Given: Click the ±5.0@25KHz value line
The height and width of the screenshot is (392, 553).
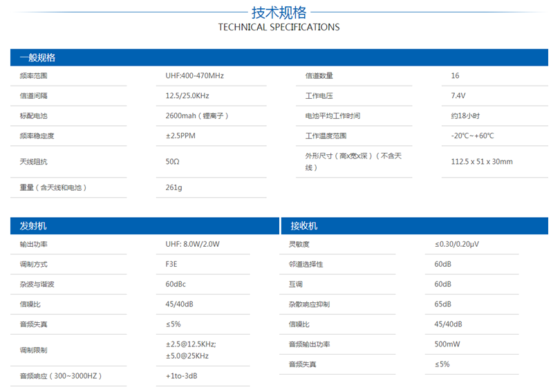Looking at the screenshot, I should [x=187, y=356].
